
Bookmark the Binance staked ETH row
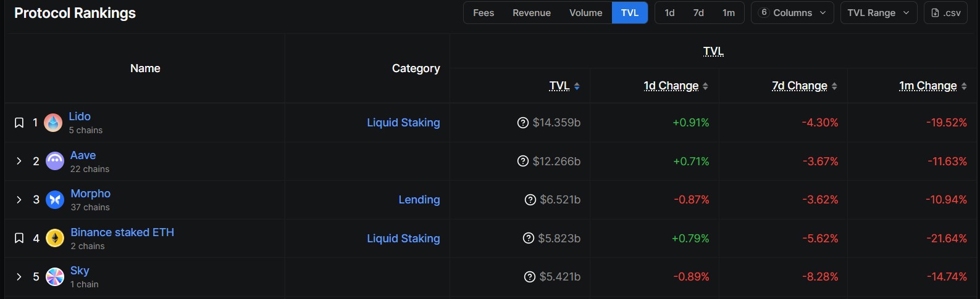click(x=19, y=238)
